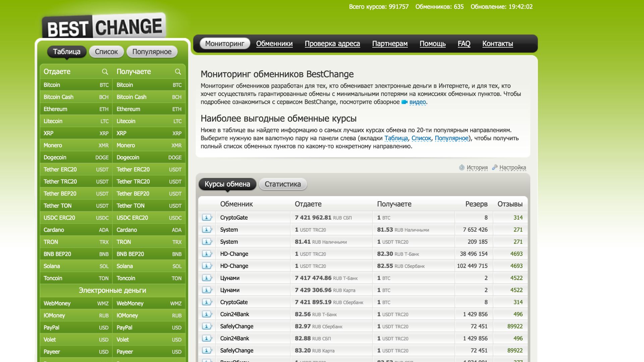The height and width of the screenshot is (362, 644).
Task: Open info icon for System 81.53 RUB row
Action: click(x=207, y=230)
